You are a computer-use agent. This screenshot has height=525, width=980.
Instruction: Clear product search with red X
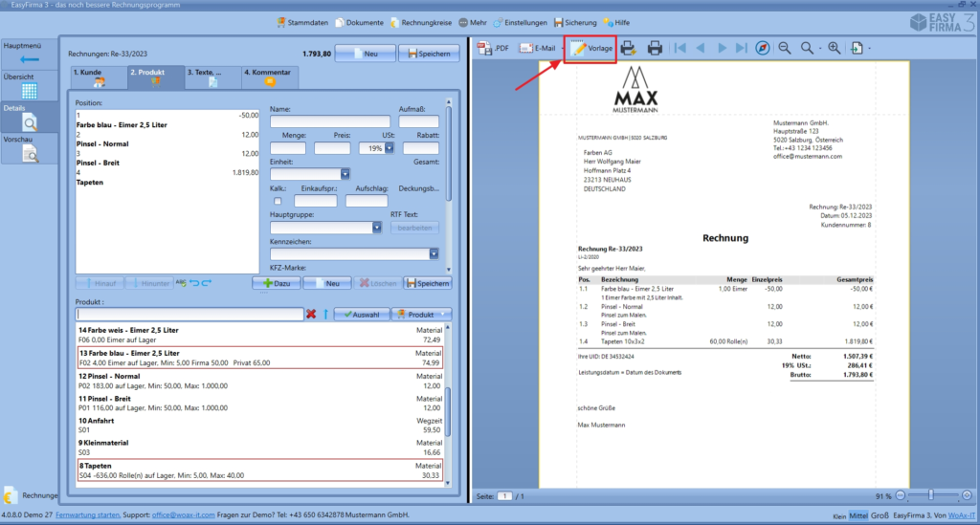point(311,314)
